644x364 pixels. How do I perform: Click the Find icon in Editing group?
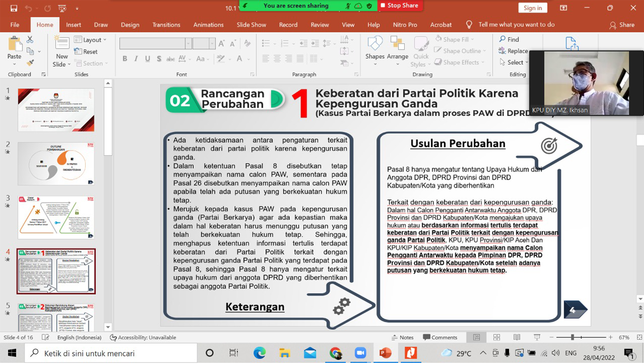(509, 39)
